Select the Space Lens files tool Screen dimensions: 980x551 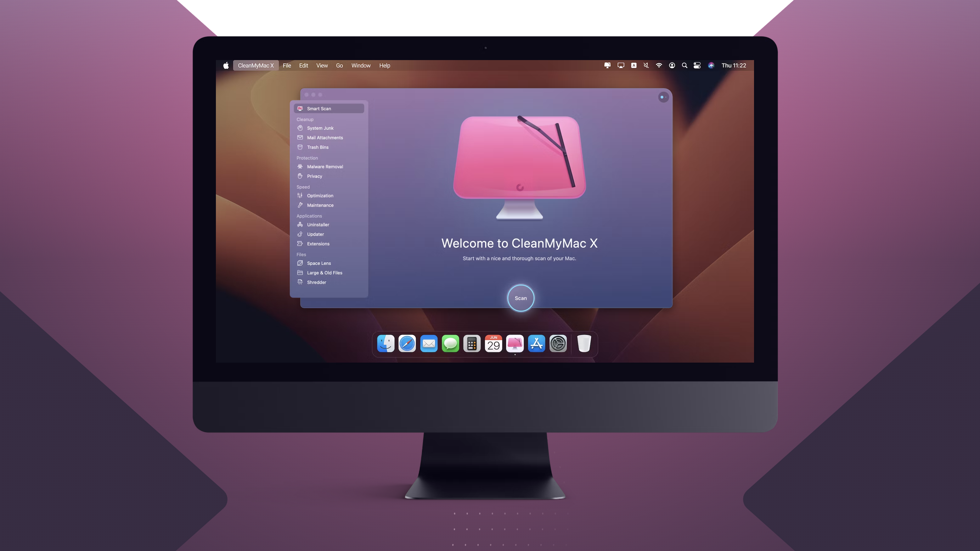click(x=318, y=263)
